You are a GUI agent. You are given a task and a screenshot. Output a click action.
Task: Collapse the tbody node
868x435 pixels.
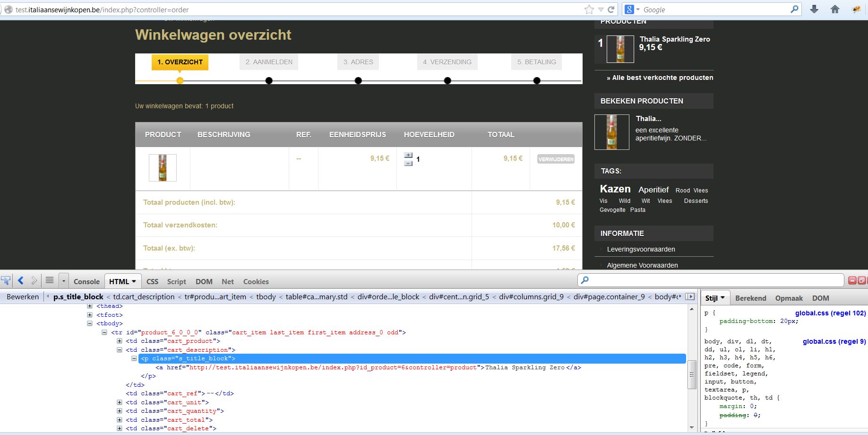[x=90, y=324]
